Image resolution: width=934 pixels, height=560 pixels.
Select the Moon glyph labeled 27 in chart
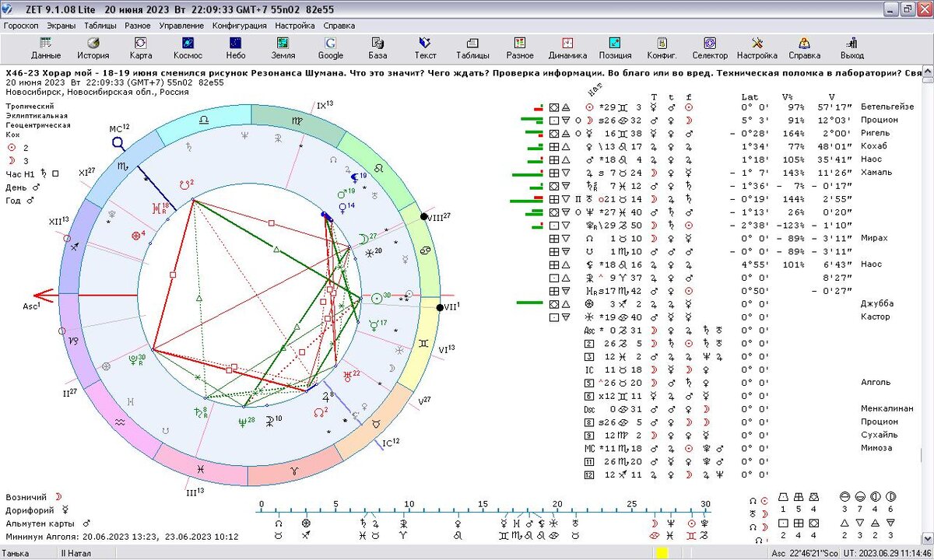point(362,238)
